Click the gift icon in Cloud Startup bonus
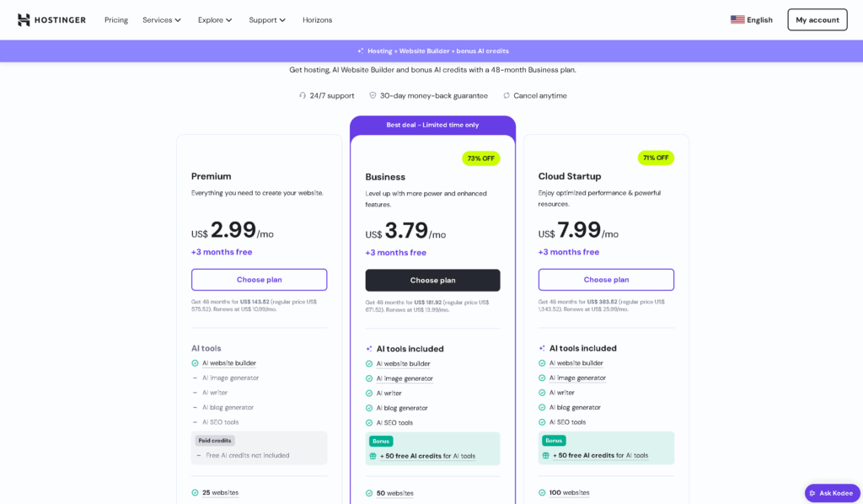863x504 pixels. pyautogui.click(x=545, y=456)
